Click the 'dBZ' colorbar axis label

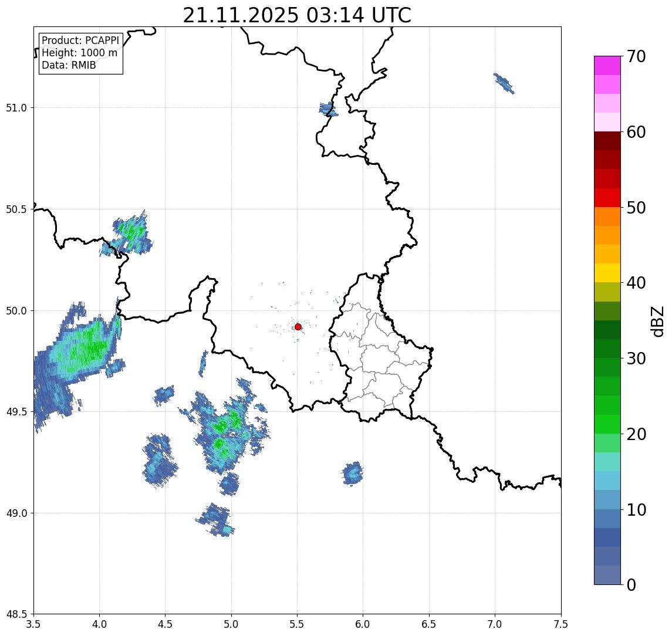(657, 321)
